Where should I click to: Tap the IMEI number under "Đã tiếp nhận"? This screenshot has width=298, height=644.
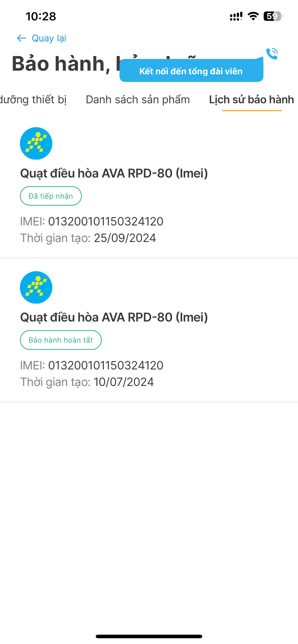(106, 222)
